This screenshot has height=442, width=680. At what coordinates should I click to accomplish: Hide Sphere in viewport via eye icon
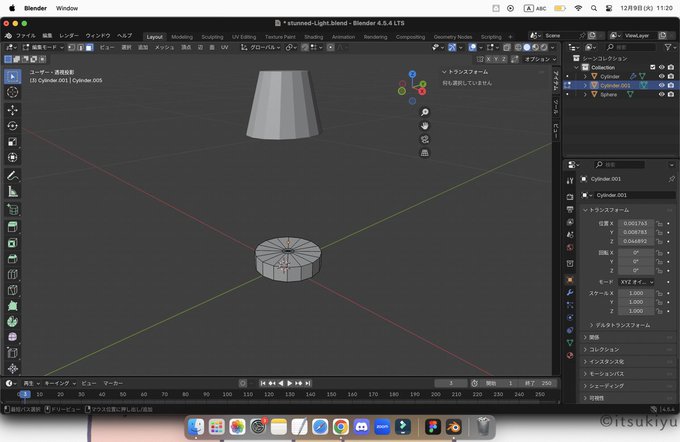[x=661, y=95]
